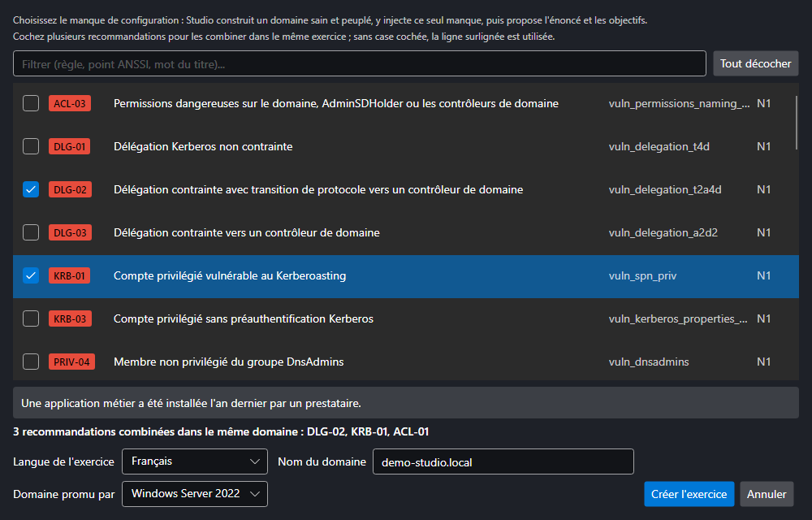Select the row 'Permissions dangereuses sur le domaine'

(405, 103)
